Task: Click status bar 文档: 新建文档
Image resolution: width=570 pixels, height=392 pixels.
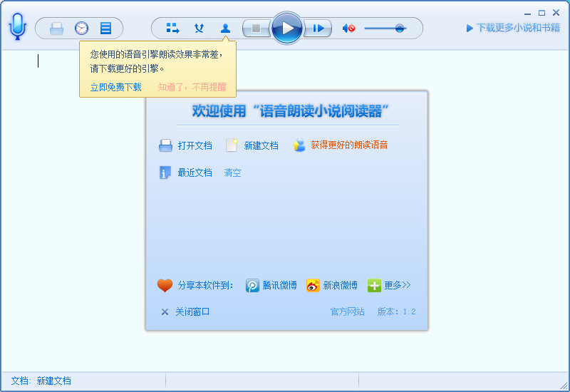Action: tap(41, 381)
